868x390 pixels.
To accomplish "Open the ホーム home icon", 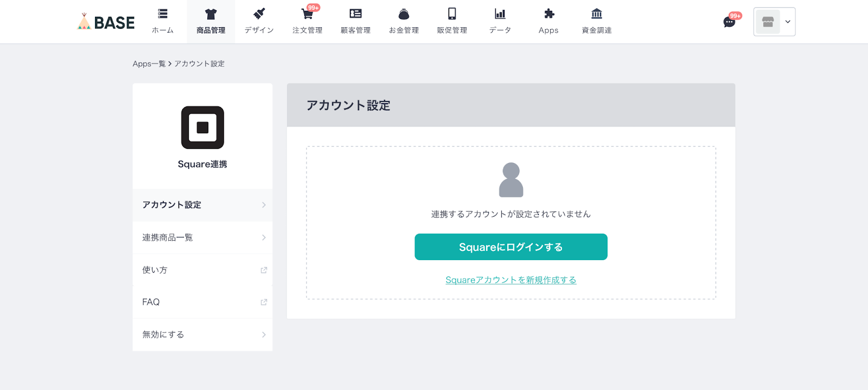I will [x=163, y=14].
